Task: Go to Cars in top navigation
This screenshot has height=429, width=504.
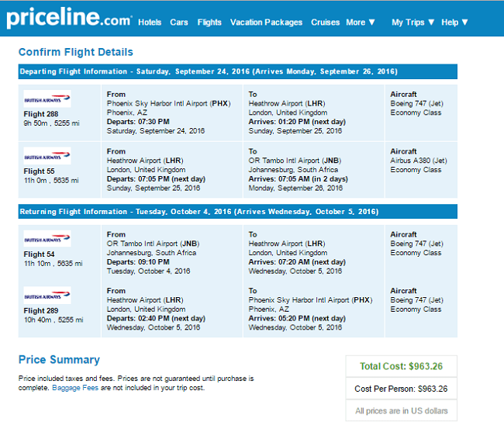Action: pos(178,22)
